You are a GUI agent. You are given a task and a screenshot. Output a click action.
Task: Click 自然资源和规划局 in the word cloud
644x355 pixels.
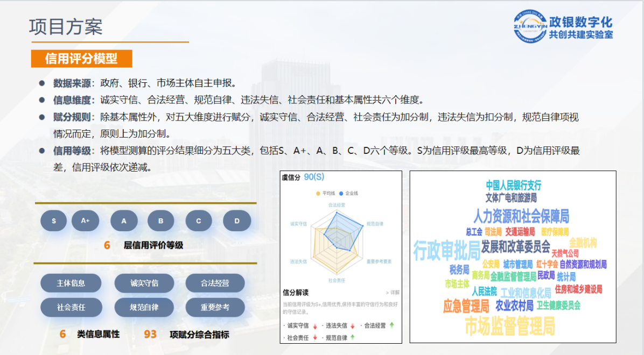[x=583, y=264]
